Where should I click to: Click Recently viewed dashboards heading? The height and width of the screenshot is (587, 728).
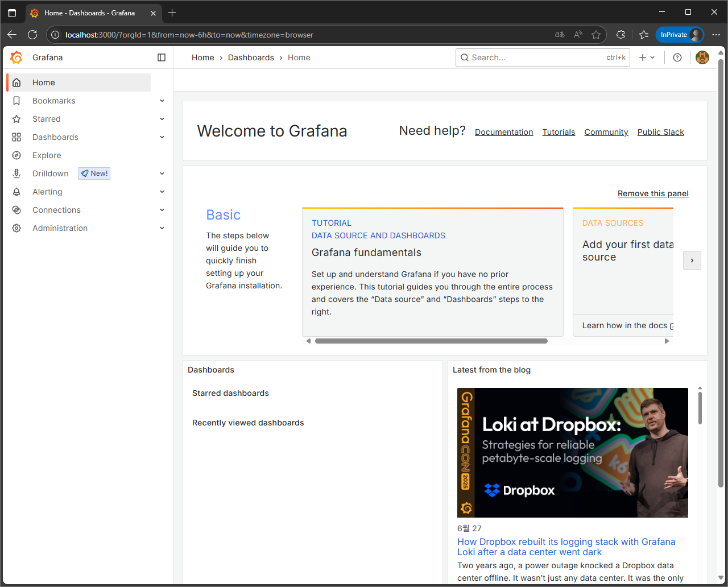248,423
